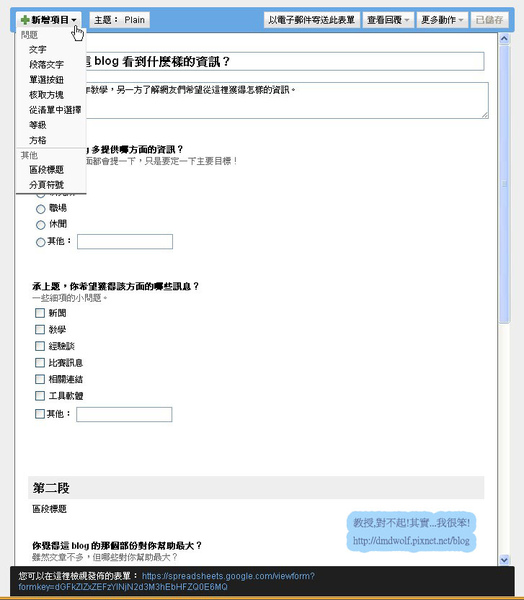The height and width of the screenshot is (600, 524).
Task: Choose 核取方塊 checkboxes option
Action: click(x=46, y=95)
